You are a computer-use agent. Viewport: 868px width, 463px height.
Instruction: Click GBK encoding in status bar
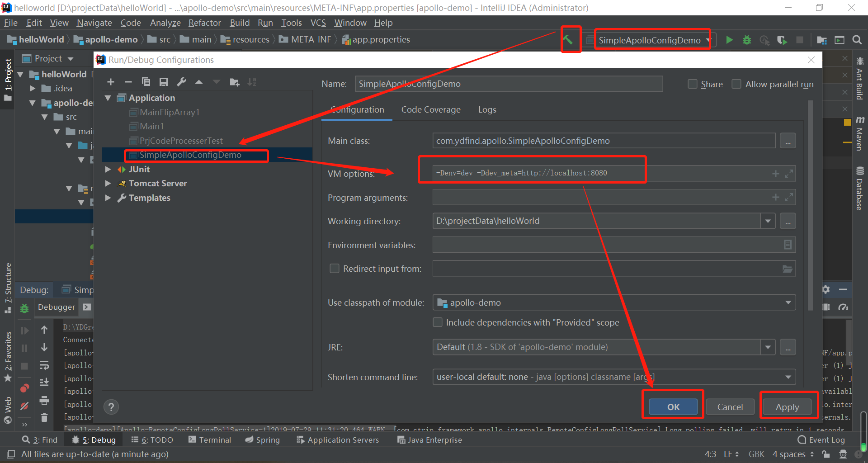756,454
